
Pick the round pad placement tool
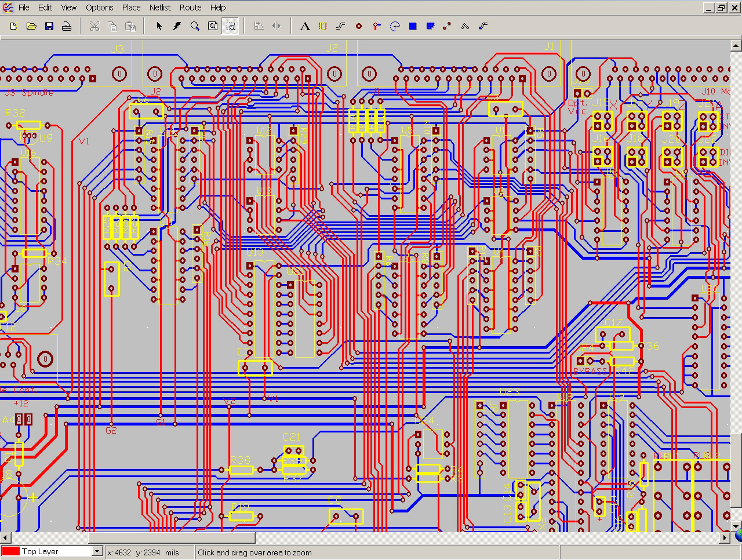[x=359, y=26]
